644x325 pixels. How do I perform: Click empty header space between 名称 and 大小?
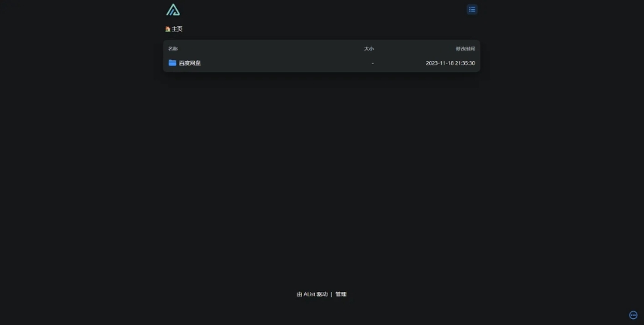(x=271, y=49)
